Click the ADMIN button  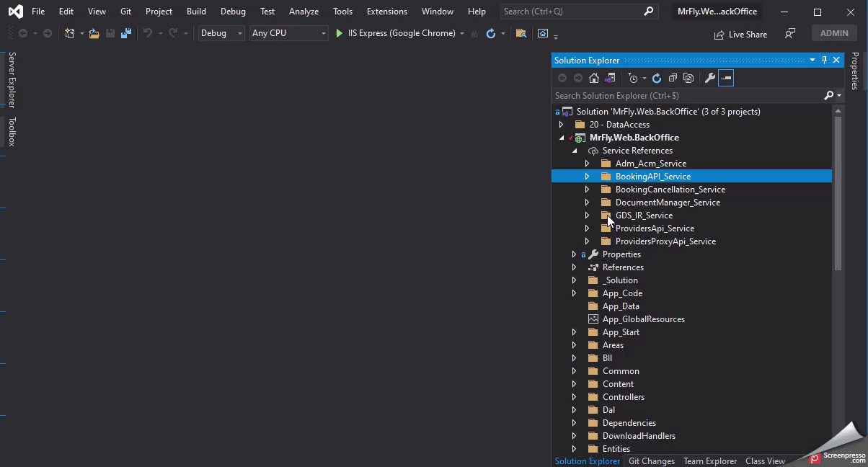click(x=834, y=33)
